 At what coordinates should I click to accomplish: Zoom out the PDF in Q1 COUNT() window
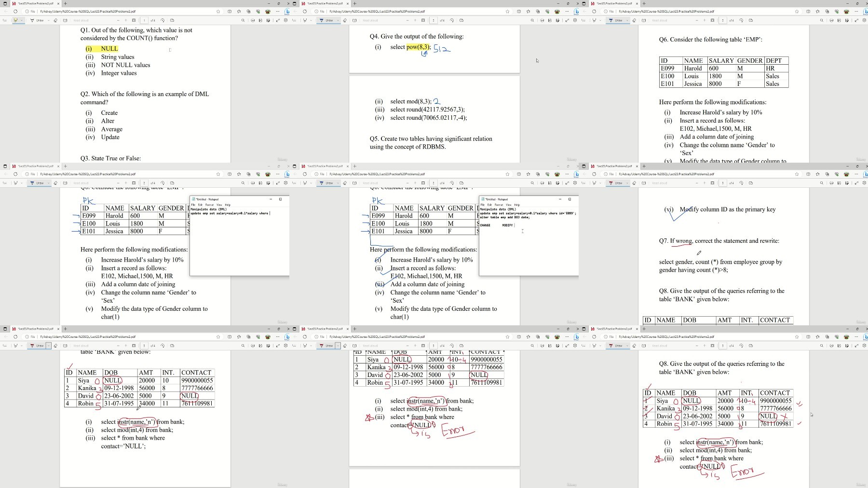coord(118,20)
